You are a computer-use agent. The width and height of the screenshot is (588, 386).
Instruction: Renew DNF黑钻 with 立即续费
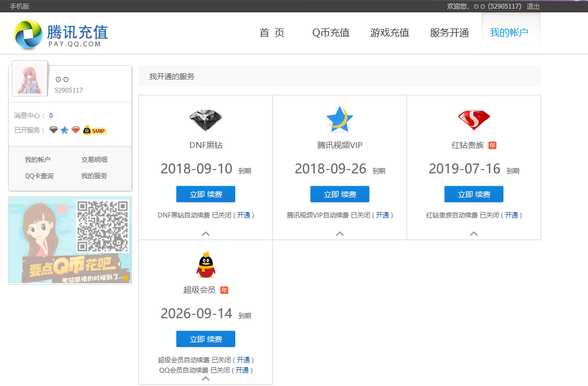point(206,194)
